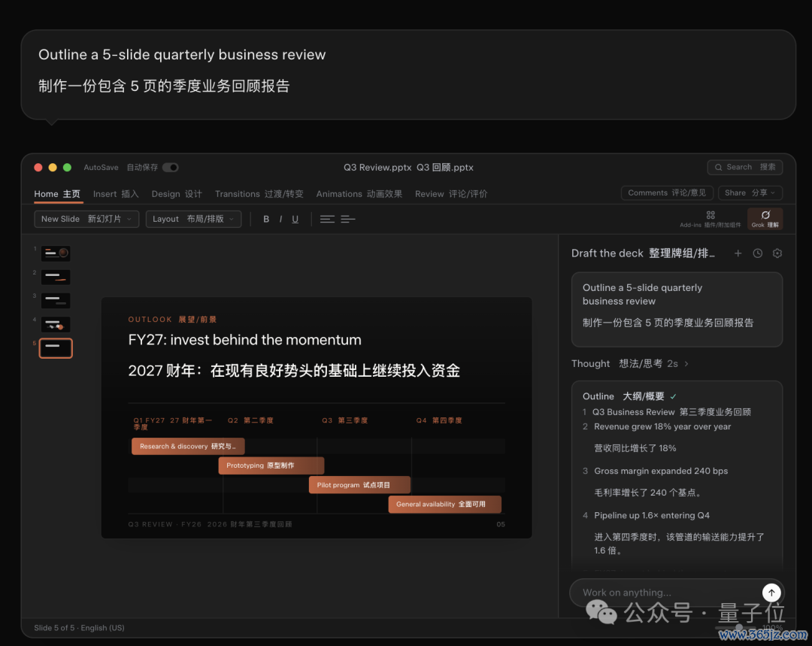This screenshot has height=646, width=812.
Task: Open chat history clock icon
Action: coord(758,253)
